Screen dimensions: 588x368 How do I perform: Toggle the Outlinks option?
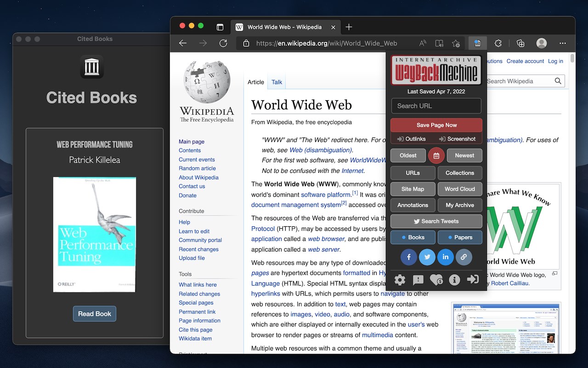click(x=412, y=139)
